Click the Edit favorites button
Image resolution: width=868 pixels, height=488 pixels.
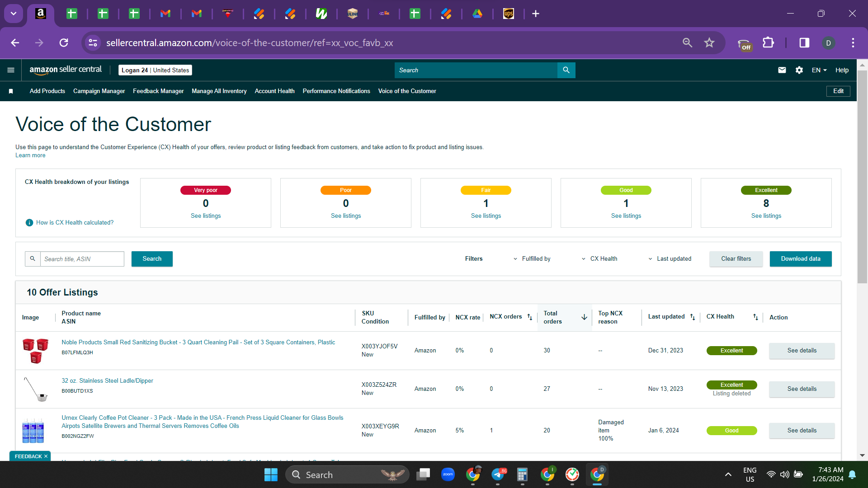(x=838, y=91)
